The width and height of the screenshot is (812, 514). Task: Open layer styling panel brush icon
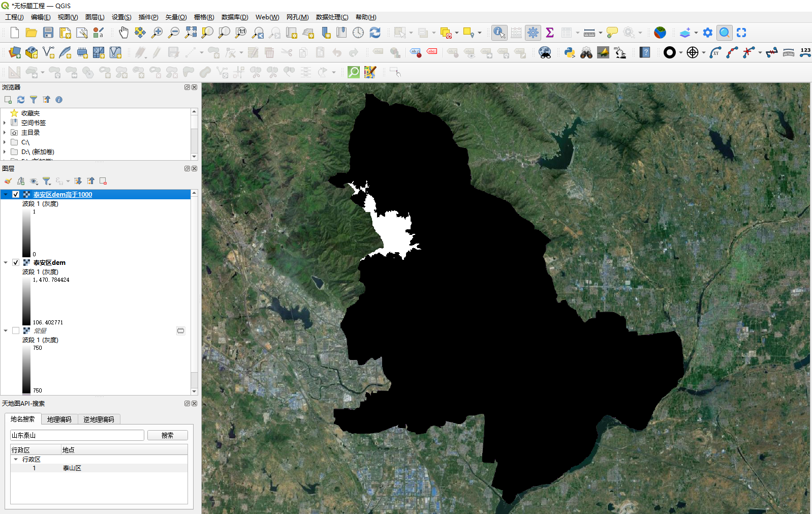click(8, 181)
